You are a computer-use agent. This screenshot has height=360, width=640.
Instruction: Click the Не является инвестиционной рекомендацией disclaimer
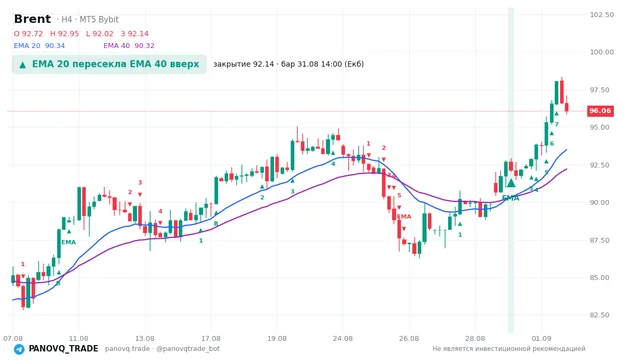509,349
